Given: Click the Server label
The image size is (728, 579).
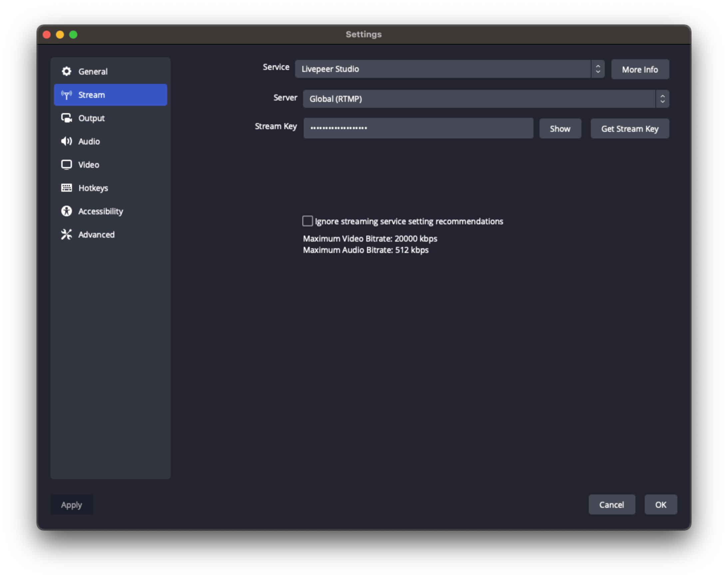Looking at the screenshot, I should pos(285,98).
